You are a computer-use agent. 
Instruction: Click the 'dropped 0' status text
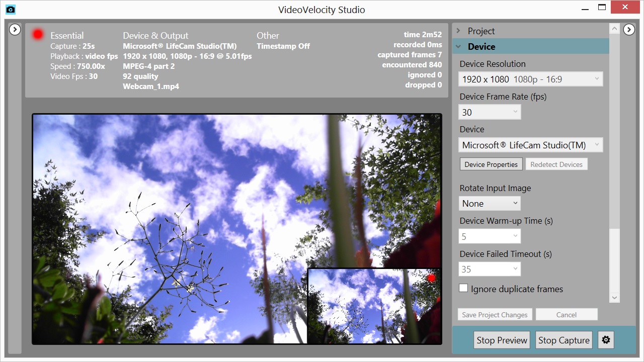(x=424, y=84)
